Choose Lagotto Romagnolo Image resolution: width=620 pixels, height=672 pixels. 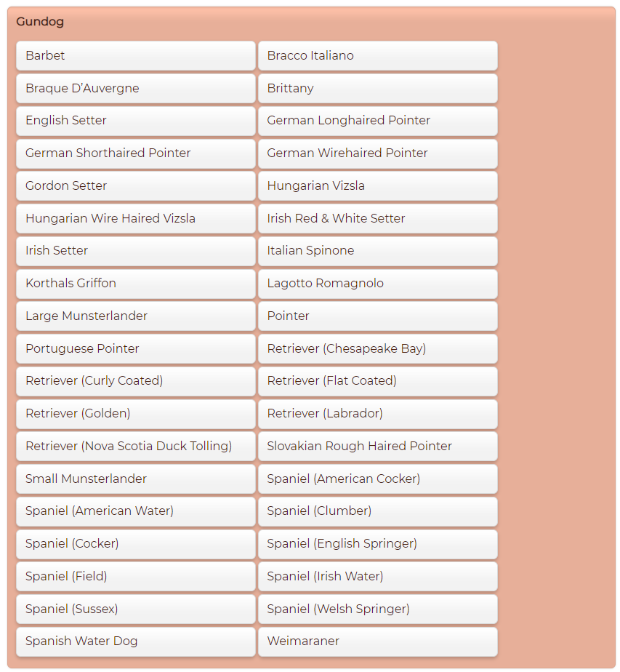pos(377,284)
